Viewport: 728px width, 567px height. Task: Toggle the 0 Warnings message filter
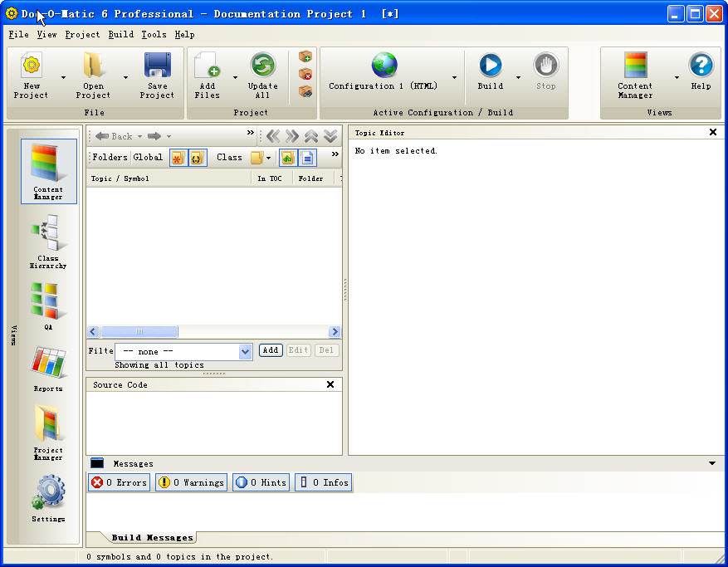coord(191,482)
